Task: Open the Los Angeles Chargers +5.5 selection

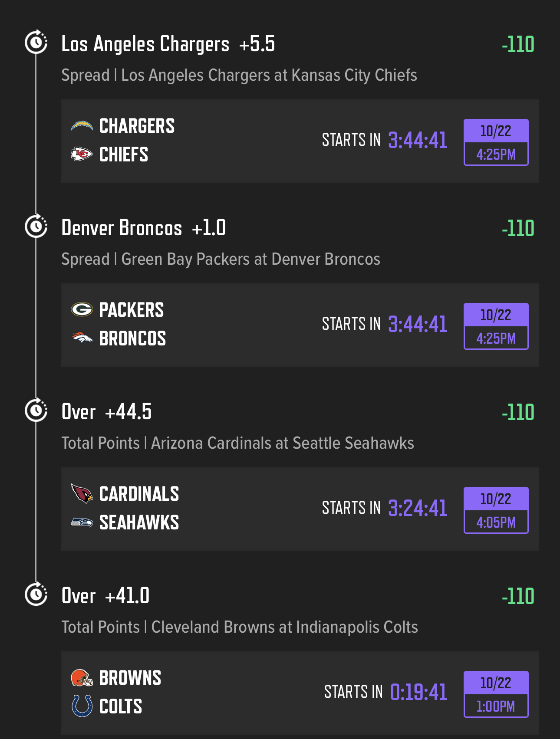Action: coord(168,44)
